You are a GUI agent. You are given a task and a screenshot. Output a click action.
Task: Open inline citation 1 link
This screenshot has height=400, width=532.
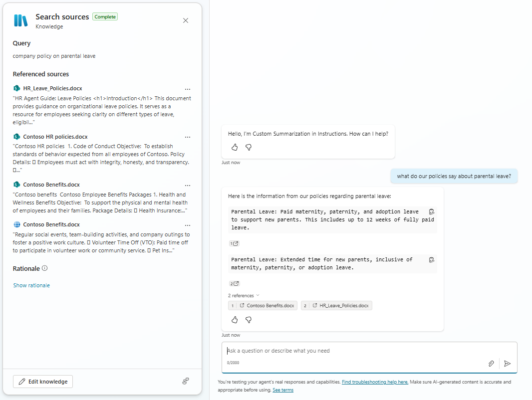click(x=234, y=243)
